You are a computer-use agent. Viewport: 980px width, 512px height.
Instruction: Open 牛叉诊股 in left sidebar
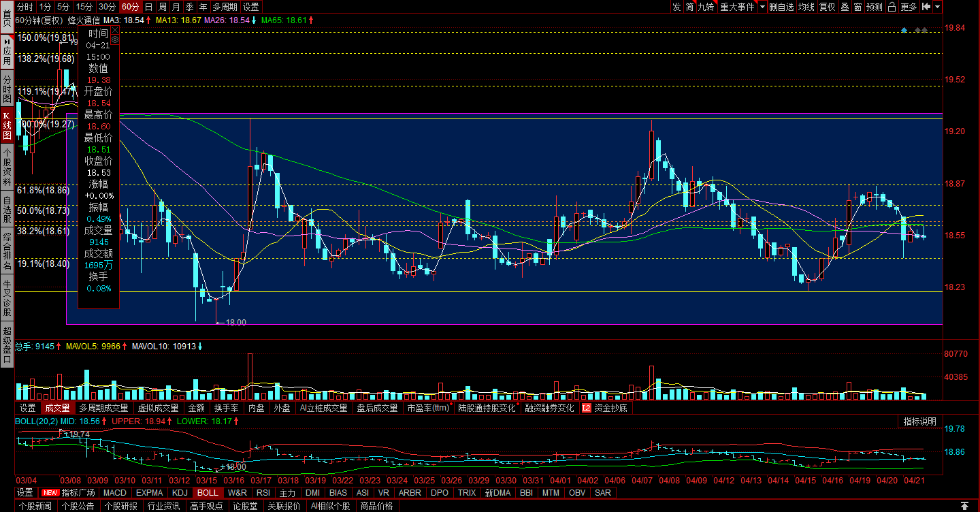7,298
